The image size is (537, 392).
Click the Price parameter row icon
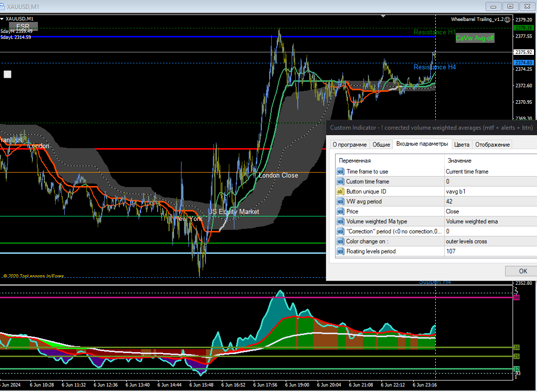pyautogui.click(x=341, y=211)
